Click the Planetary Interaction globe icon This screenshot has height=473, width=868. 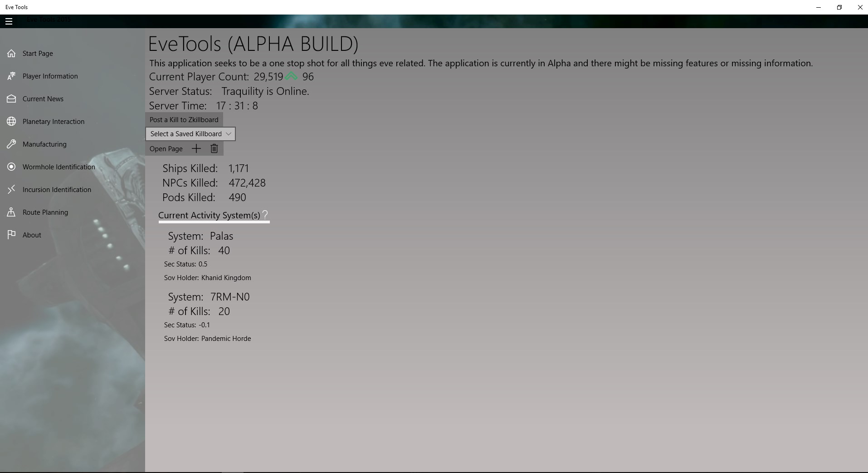click(11, 122)
